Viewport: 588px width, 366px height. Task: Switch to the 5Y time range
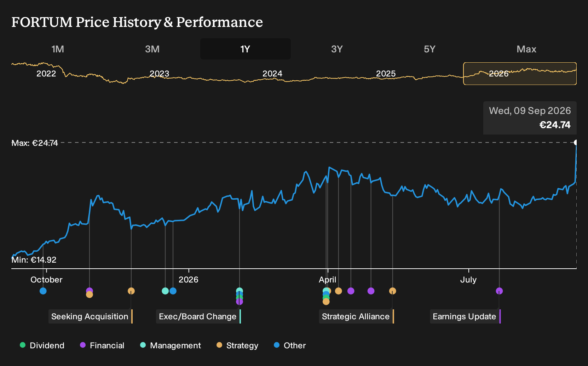point(430,49)
